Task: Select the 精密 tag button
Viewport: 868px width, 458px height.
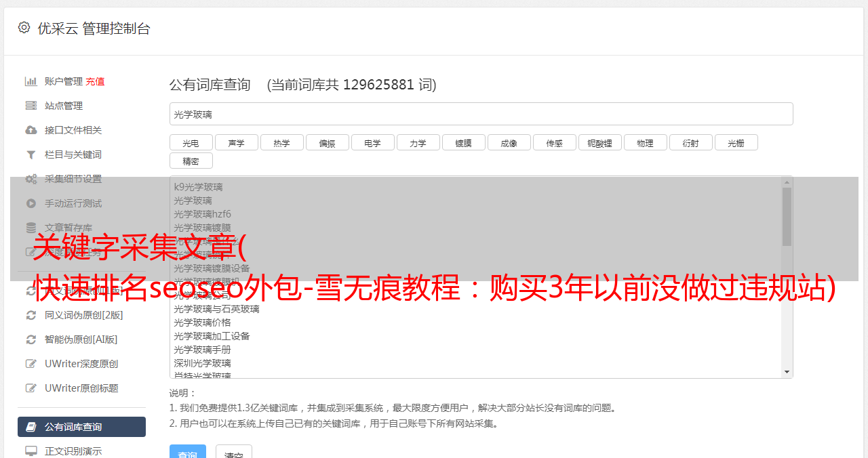Action: (191, 161)
